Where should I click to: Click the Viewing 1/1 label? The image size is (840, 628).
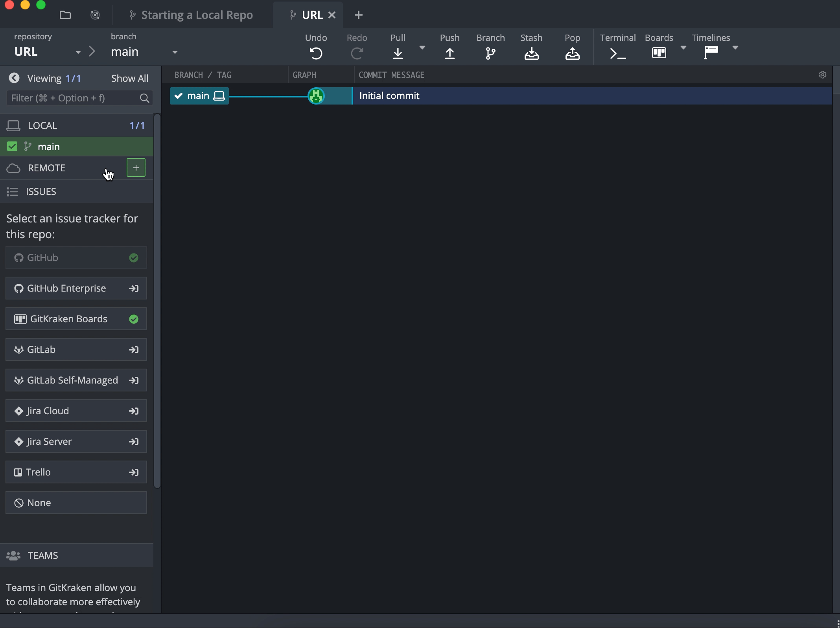(54, 78)
